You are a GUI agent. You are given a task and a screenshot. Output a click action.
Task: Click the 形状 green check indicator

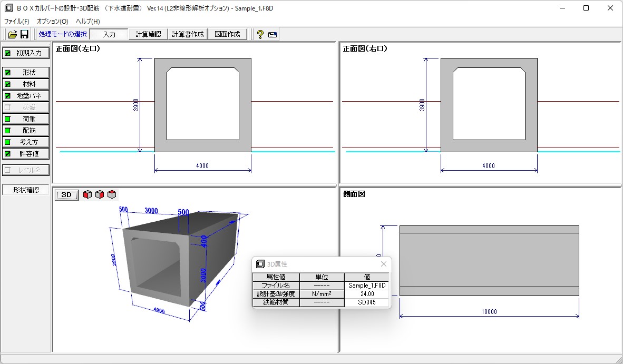pos(7,73)
